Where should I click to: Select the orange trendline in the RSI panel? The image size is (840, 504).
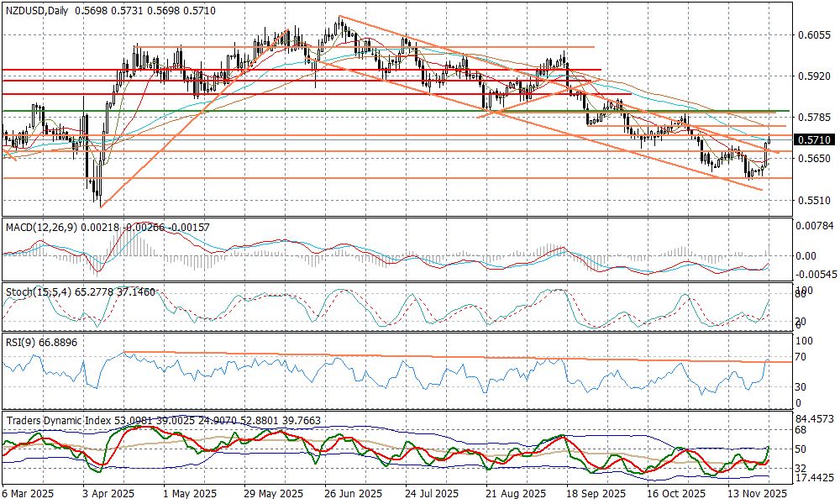420,357
